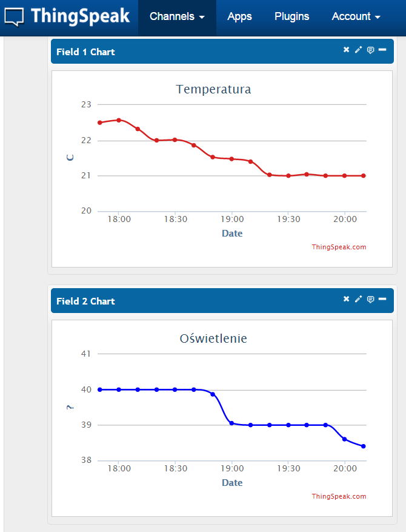Open Field 1 Chart comment icon
406x532 pixels.
tap(370, 50)
